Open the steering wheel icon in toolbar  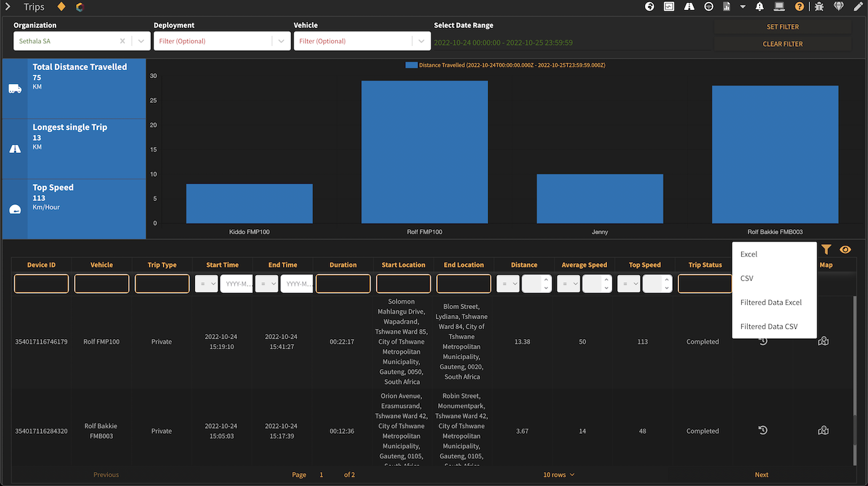pyautogui.click(x=708, y=7)
